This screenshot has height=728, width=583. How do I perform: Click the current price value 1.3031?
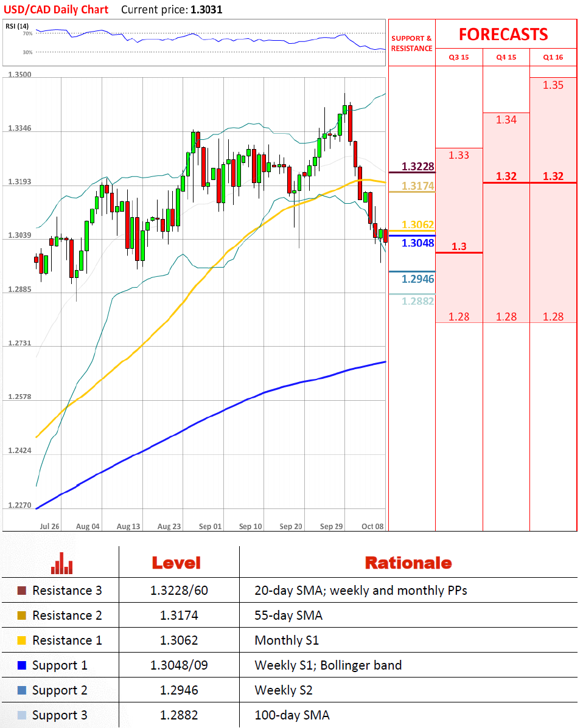[206, 10]
